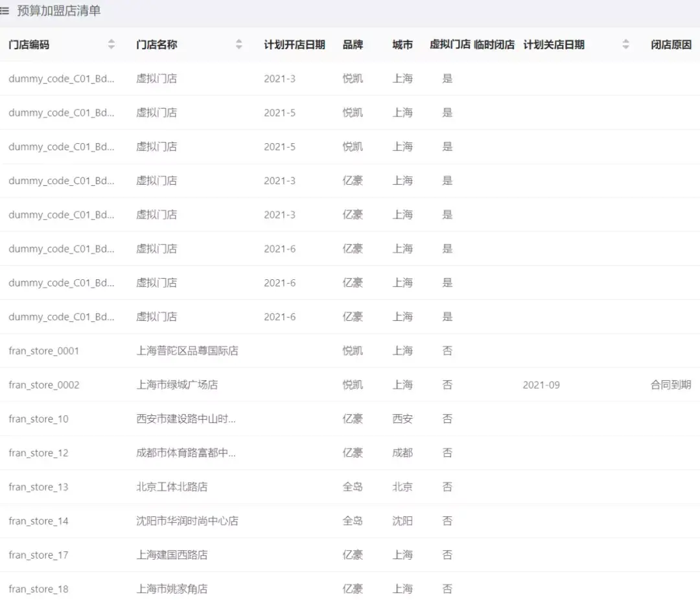Select the fran_store_17 code cell
This screenshot has width=700, height=600.
(38, 555)
